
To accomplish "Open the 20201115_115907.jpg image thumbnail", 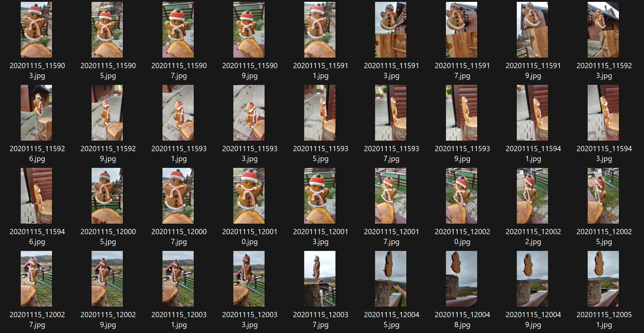I will click(178, 30).
